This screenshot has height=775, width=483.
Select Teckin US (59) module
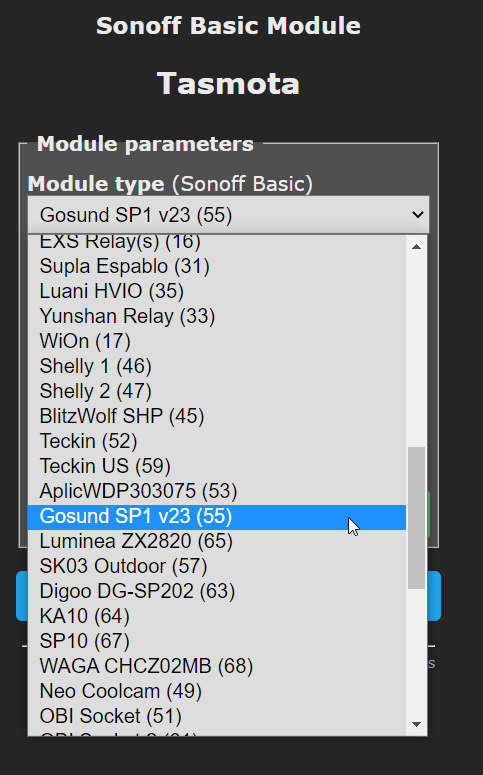217,466
